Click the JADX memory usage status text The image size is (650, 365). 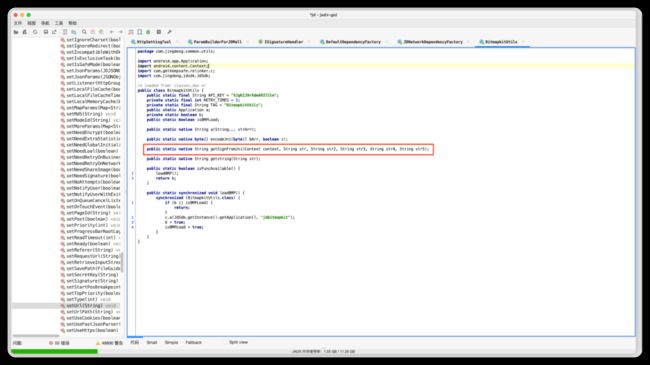coord(323,352)
